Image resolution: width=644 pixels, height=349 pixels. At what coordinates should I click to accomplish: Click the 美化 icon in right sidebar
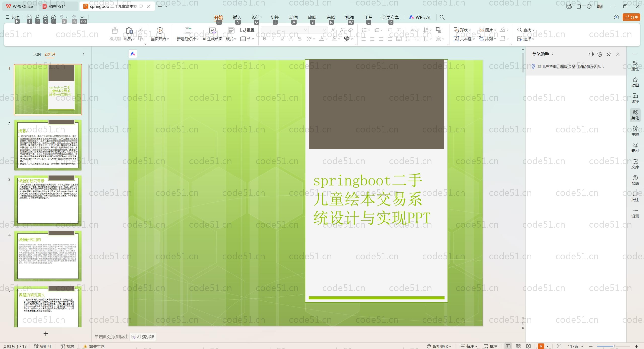point(635,115)
